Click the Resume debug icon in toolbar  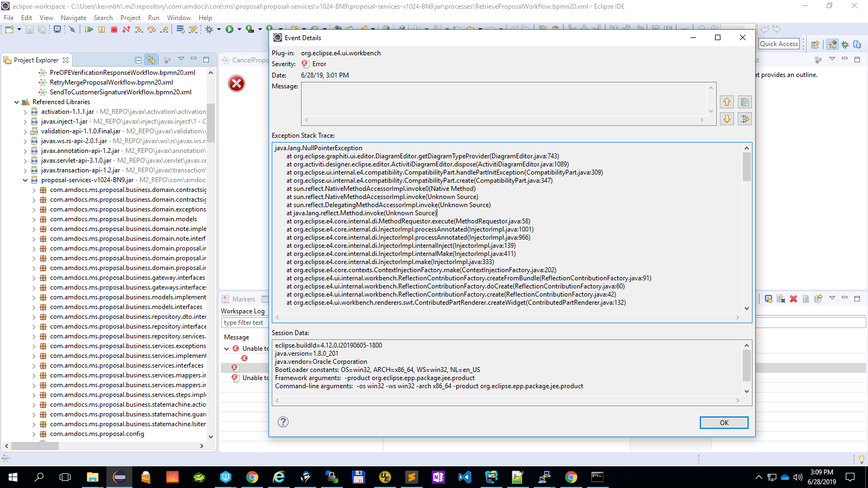pos(89,29)
